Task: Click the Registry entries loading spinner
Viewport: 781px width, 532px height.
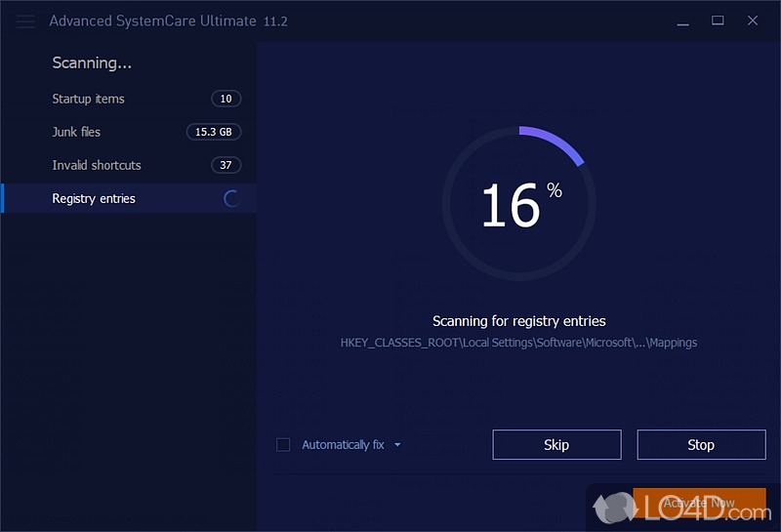Action: pos(231,199)
